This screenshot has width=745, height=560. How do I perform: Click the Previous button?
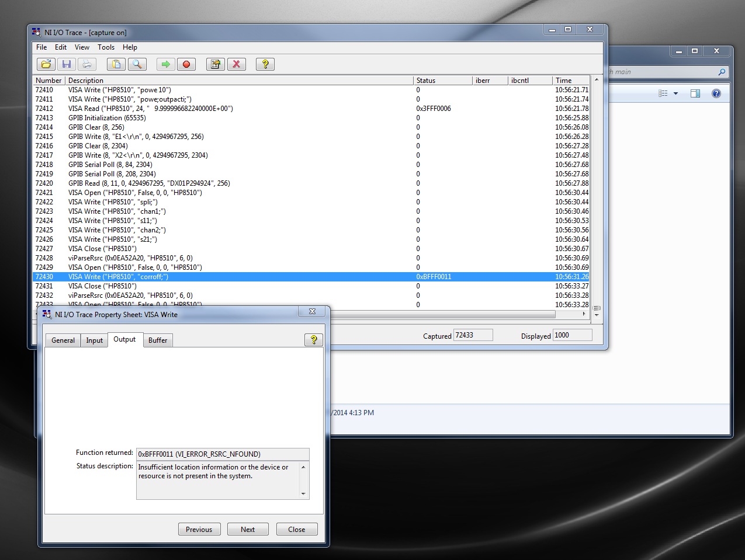[x=199, y=529]
